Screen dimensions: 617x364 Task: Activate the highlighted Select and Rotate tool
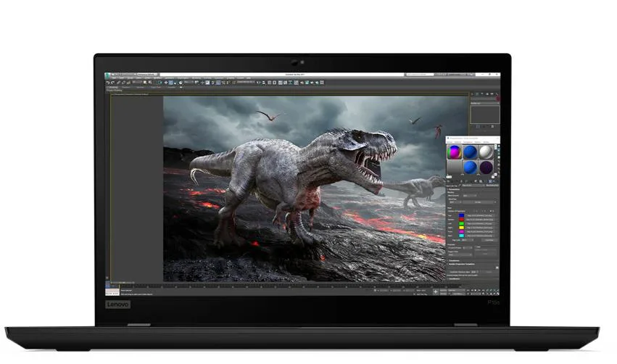[171, 83]
